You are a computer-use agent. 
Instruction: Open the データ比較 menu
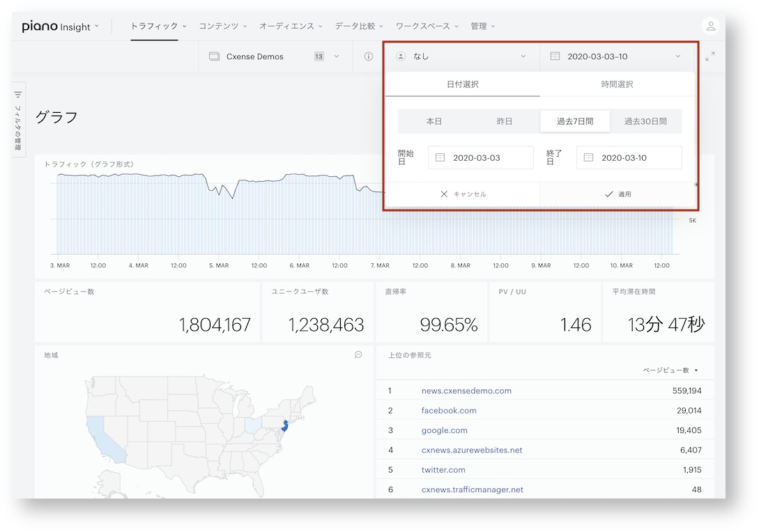(359, 26)
